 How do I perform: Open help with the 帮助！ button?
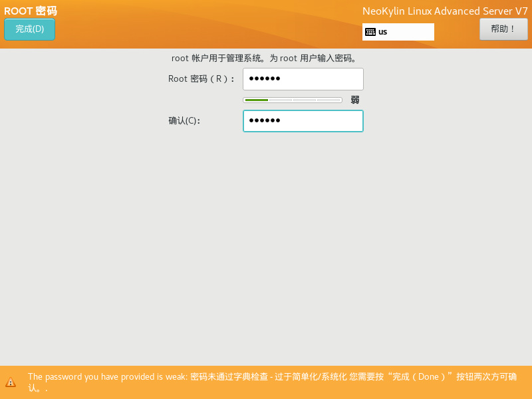(503, 29)
